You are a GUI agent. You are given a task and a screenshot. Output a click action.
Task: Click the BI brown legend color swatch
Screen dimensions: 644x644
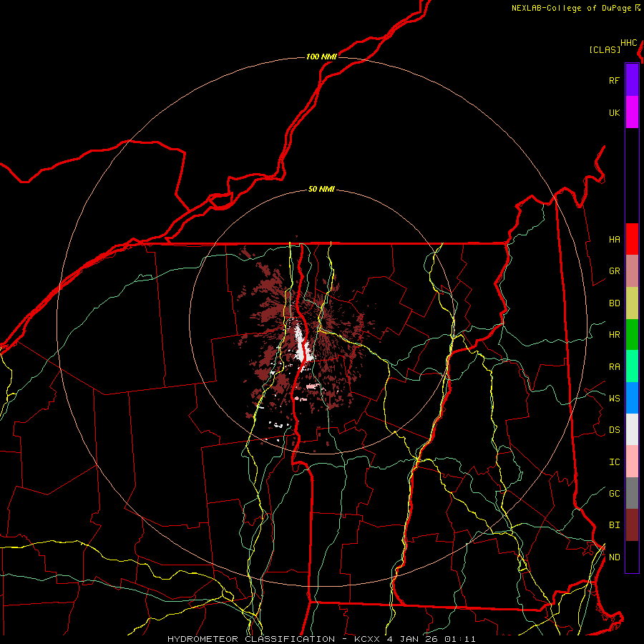click(632, 525)
